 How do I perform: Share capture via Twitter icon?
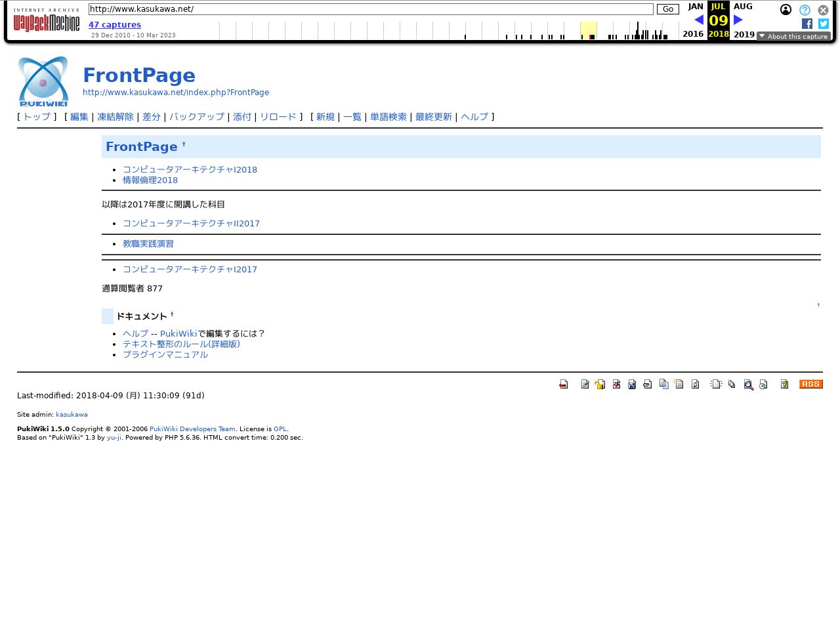(824, 24)
